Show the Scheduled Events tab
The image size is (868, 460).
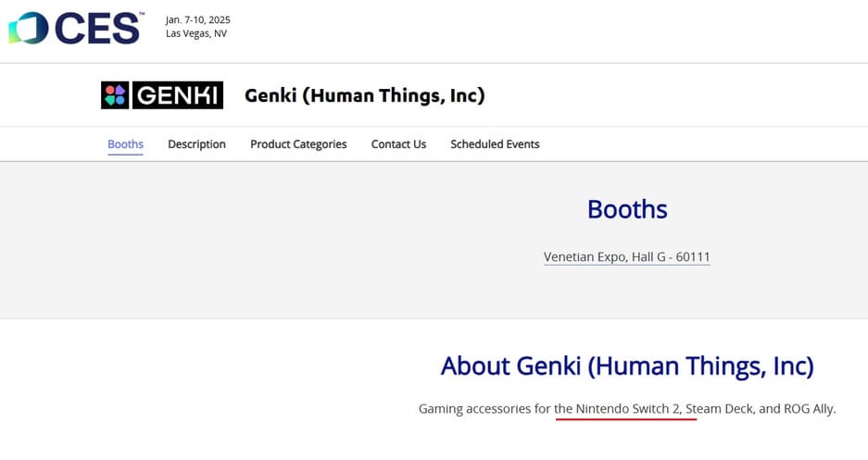coord(495,144)
